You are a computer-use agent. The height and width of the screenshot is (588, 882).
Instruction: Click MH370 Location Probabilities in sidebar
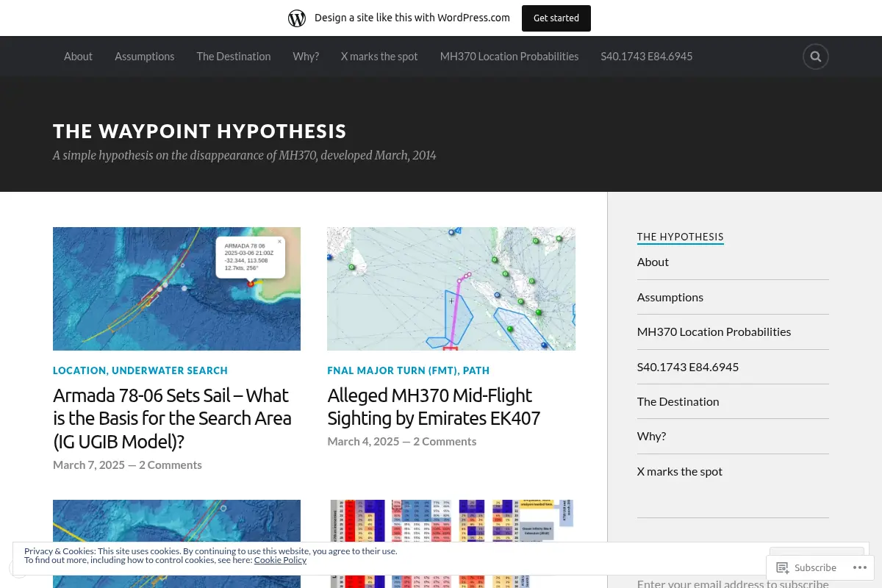pos(714,331)
